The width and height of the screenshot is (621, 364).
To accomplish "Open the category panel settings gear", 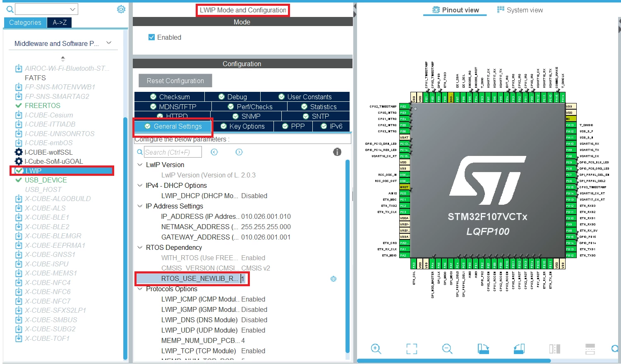I will coord(121,9).
